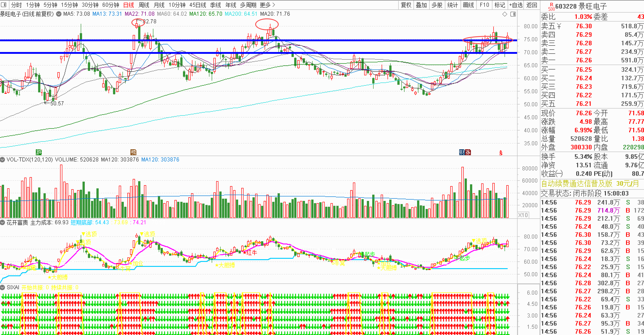Switch to the 分时 intraday view
This screenshot has height=335, width=644.
pos(17,5)
